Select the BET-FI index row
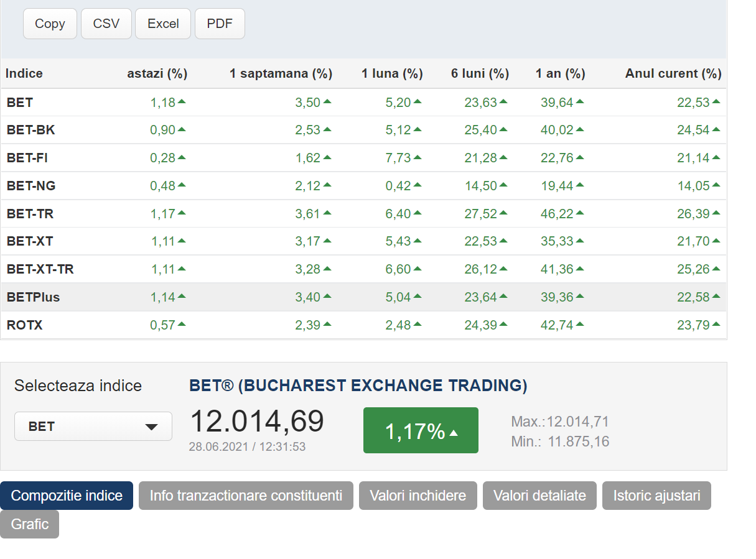756x559 pixels. (363, 158)
